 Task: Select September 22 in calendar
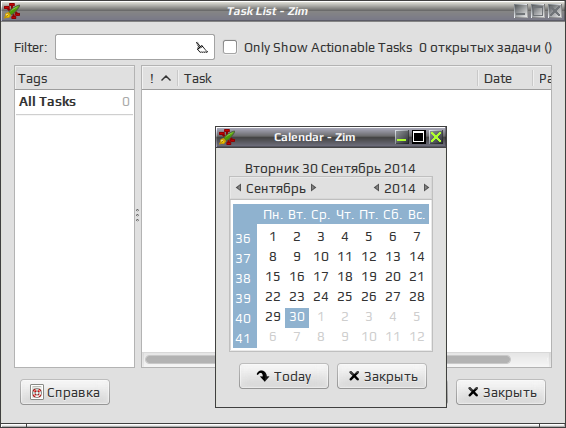[273, 297]
